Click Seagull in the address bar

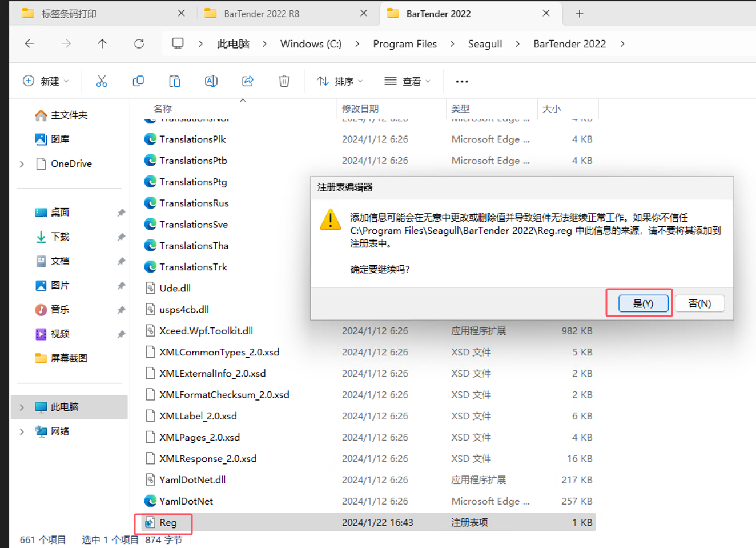(485, 44)
